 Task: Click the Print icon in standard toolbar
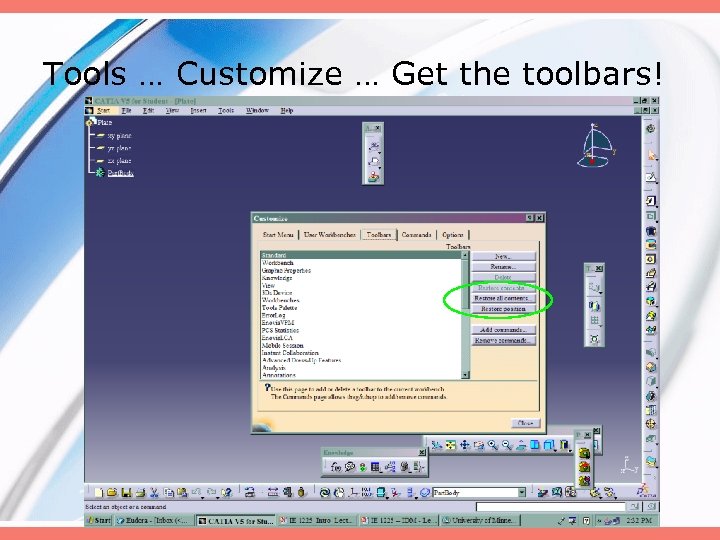point(140,493)
